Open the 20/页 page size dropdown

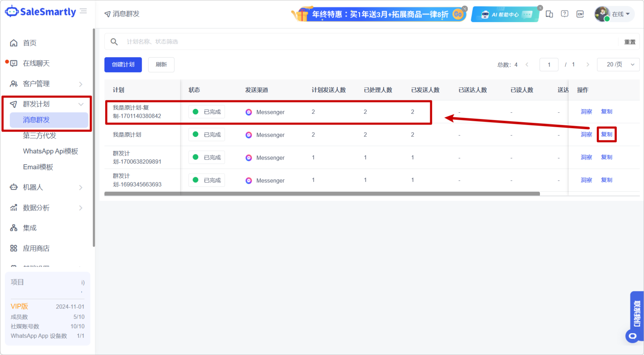(618, 65)
